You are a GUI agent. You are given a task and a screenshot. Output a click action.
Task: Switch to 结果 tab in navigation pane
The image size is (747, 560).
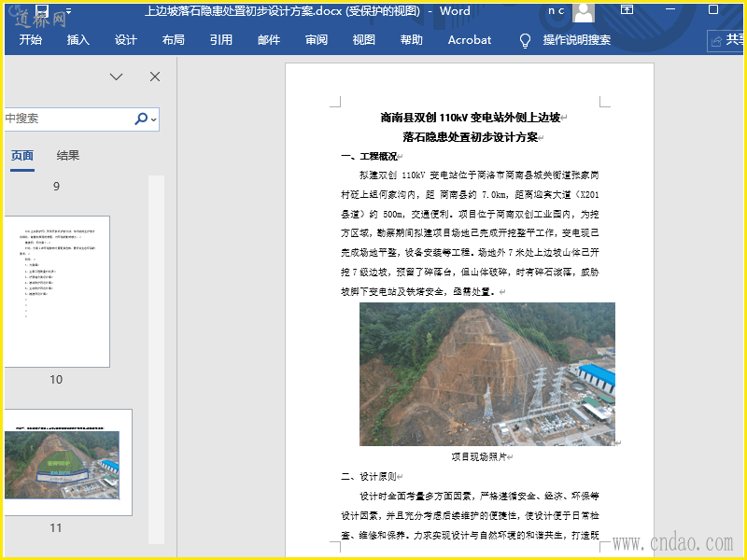(x=68, y=156)
